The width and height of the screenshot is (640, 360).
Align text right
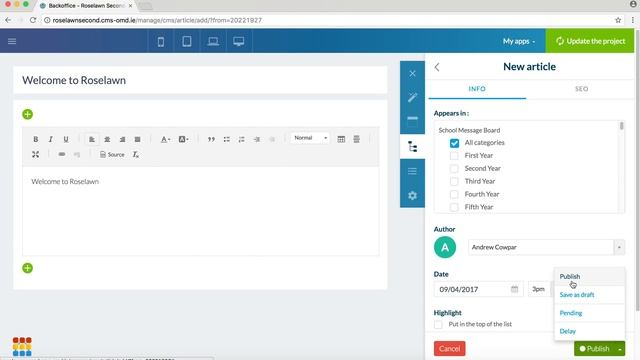(122, 139)
